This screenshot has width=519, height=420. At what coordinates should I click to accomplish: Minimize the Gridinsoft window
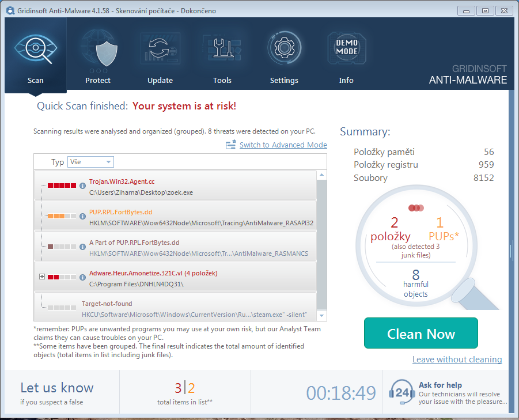click(x=466, y=10)
